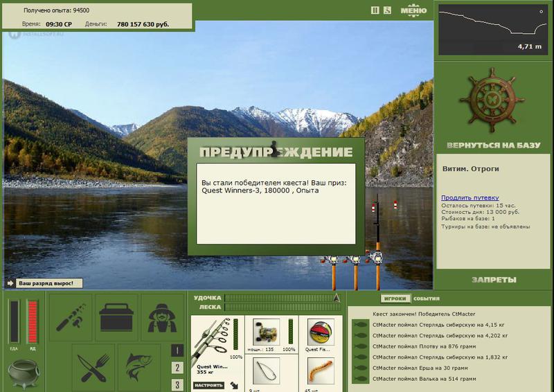The image size is (554, 392).
Task: Click the leftmost reel at water's edge
Action: coord(332,260)
